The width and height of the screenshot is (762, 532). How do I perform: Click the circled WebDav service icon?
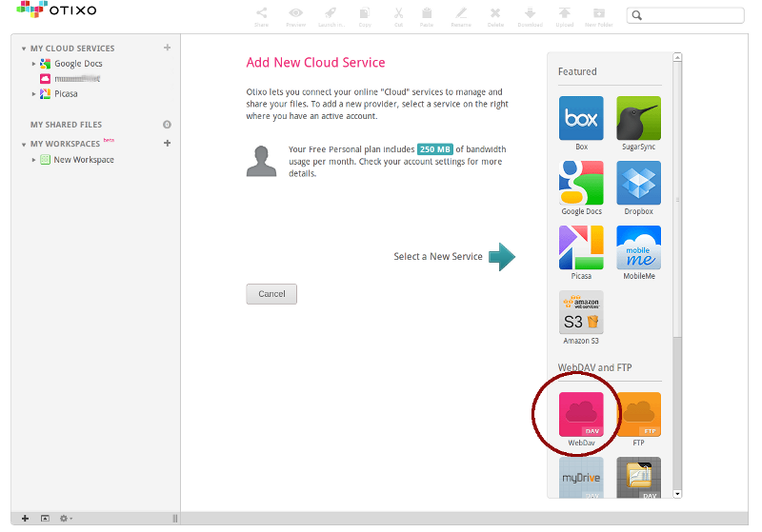click(581, 414)
